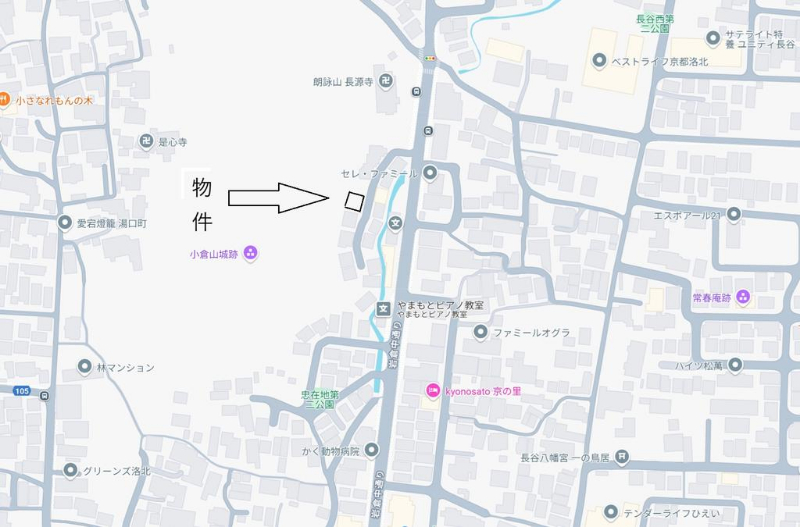Viewport: 800px width, 527px height.
Task: Click the かく動物病院 location pin
Action: click(x=371, y=450)
